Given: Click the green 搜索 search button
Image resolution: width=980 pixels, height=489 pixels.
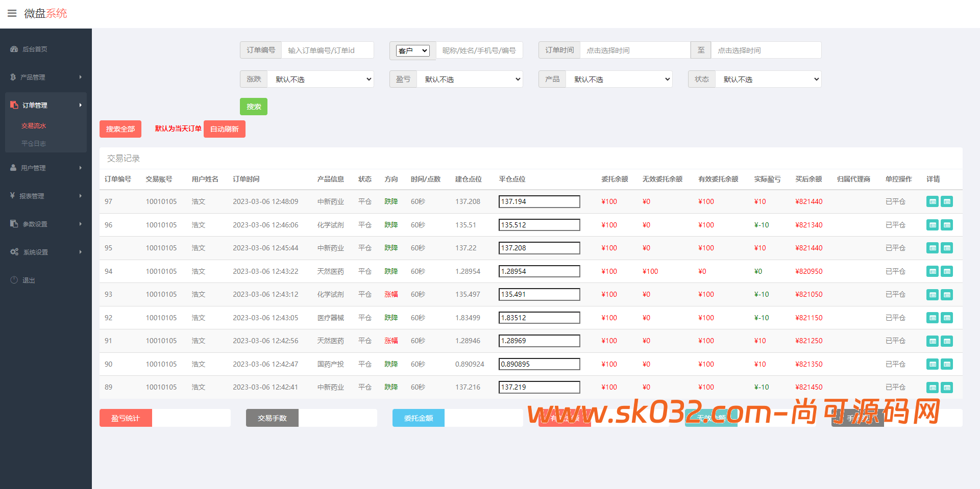Looking at the screenshot, I should click(x=254, y=107).
